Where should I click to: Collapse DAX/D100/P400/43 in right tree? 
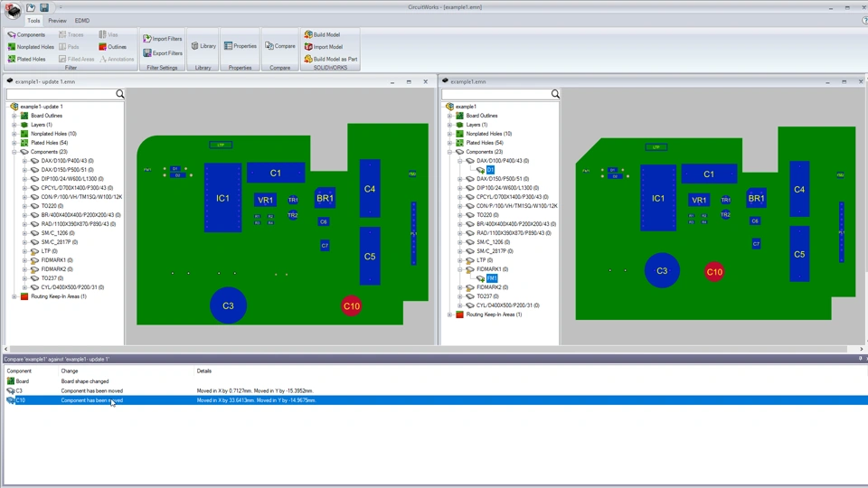459,161
